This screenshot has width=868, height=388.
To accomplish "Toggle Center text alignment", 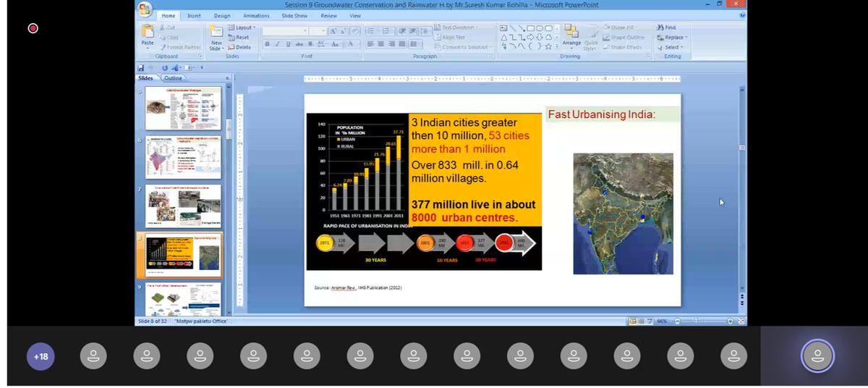I will coord(380,44).
